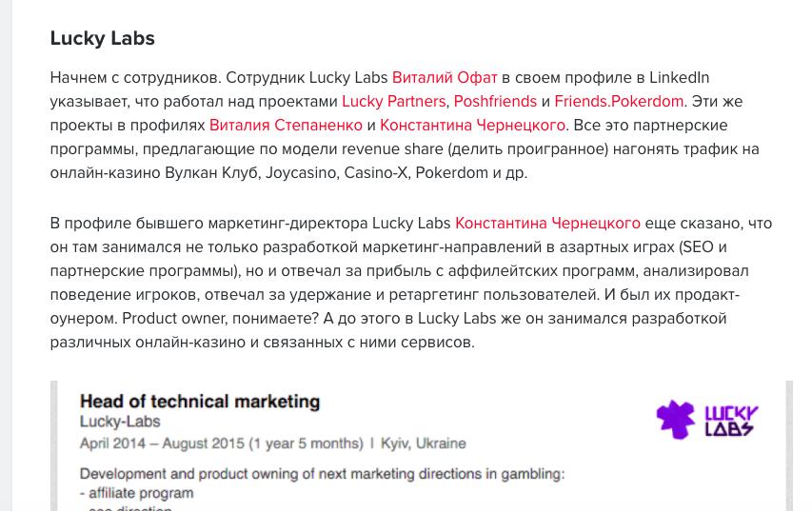
Task: Visit the Friends.Pokerdom link
Action: click(x=619, y=102)
